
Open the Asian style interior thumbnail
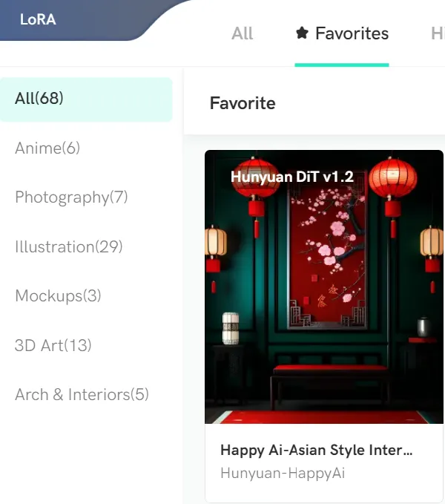[324, 287]
